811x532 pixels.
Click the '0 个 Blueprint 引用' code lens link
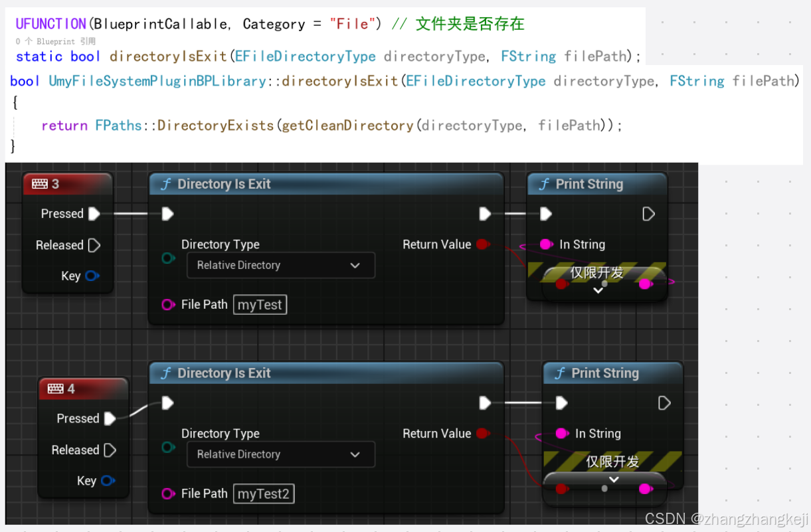coord(56,41)
